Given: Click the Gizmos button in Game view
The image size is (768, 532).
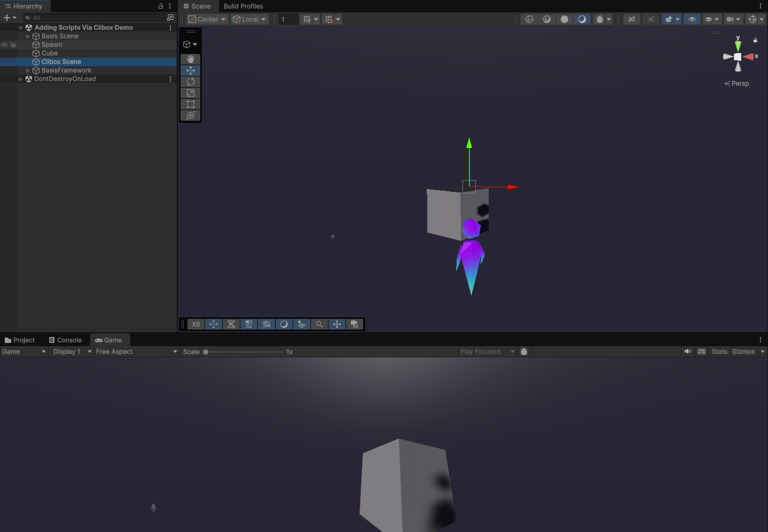Looking at the screenshot, I should point(743,351).
